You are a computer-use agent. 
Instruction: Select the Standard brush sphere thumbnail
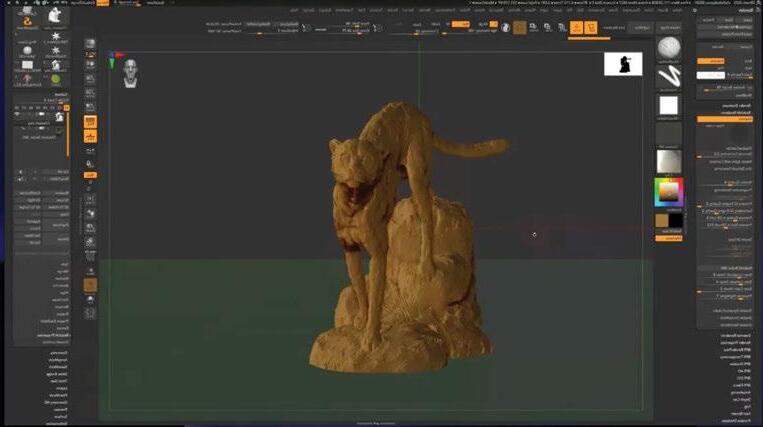pos(668,48)
